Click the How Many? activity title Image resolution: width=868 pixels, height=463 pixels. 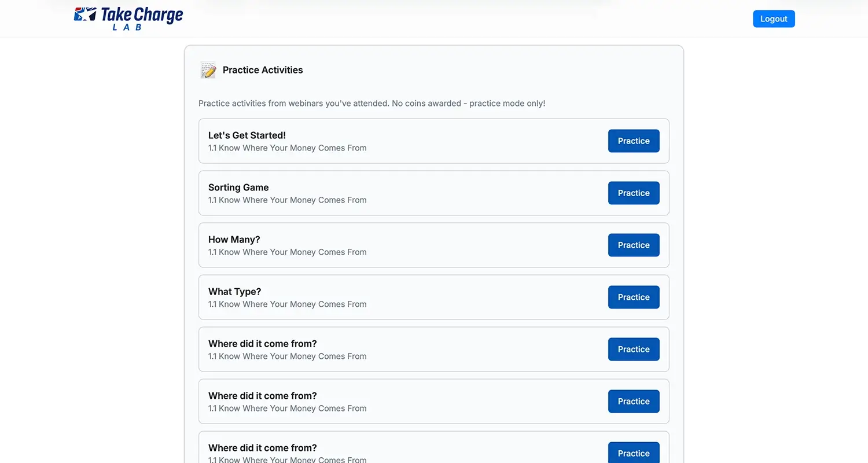(x=234, y=240)
